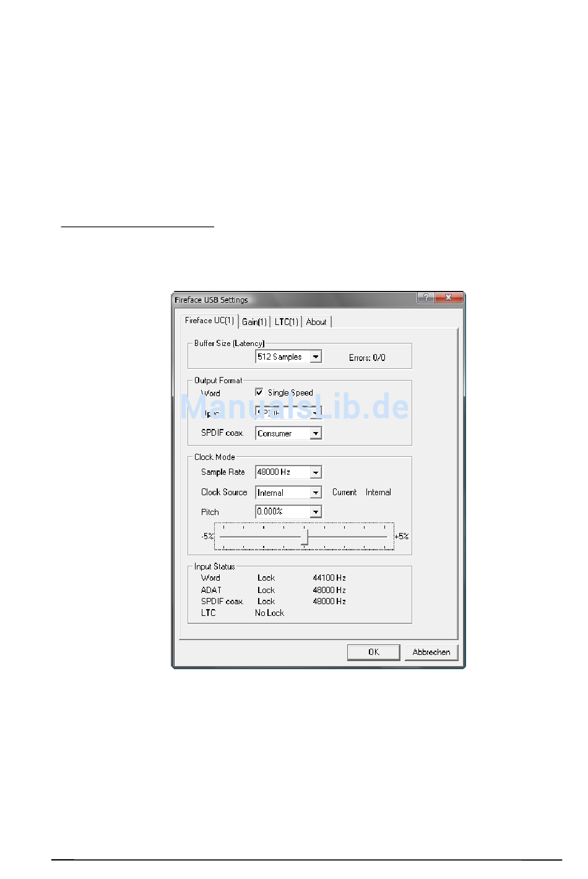Switch to the LTC(1) tab
The height and width of the screenshot is (879, 588).
[286, 322]
